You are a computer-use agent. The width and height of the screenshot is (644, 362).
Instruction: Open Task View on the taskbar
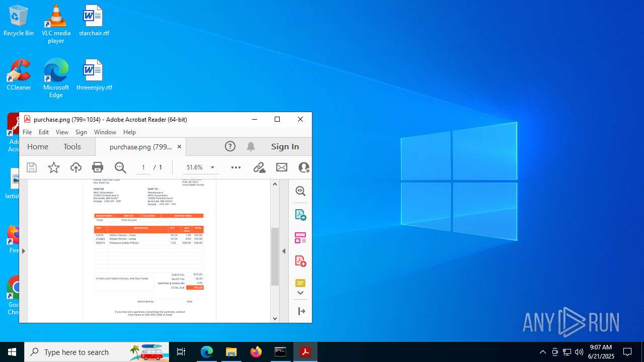181,352
